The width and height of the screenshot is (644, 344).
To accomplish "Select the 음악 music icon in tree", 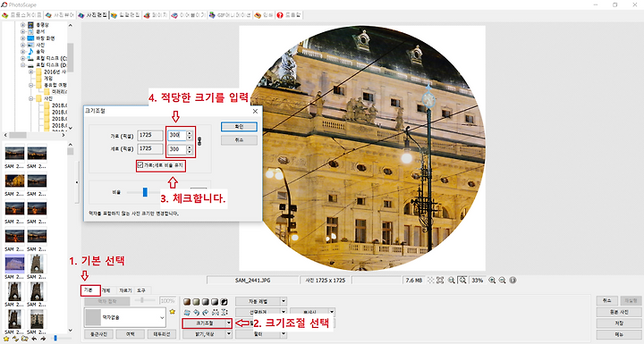I will (30, 52).
